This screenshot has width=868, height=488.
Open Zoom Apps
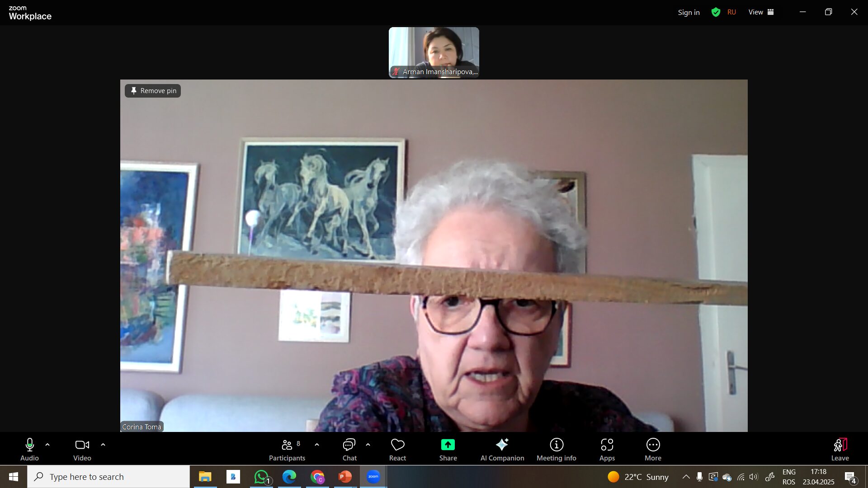[607, 450]
